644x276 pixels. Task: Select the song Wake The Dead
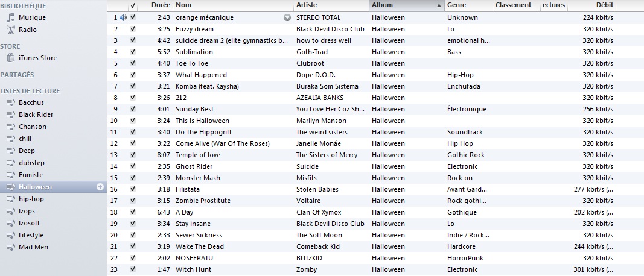click(199, 247)
